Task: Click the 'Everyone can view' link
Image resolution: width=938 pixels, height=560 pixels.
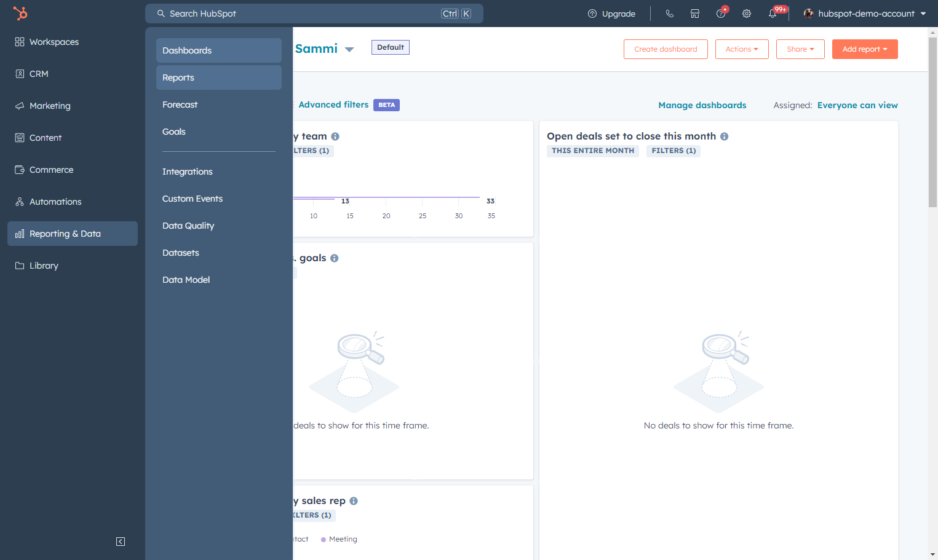Action: coord(857,105)
